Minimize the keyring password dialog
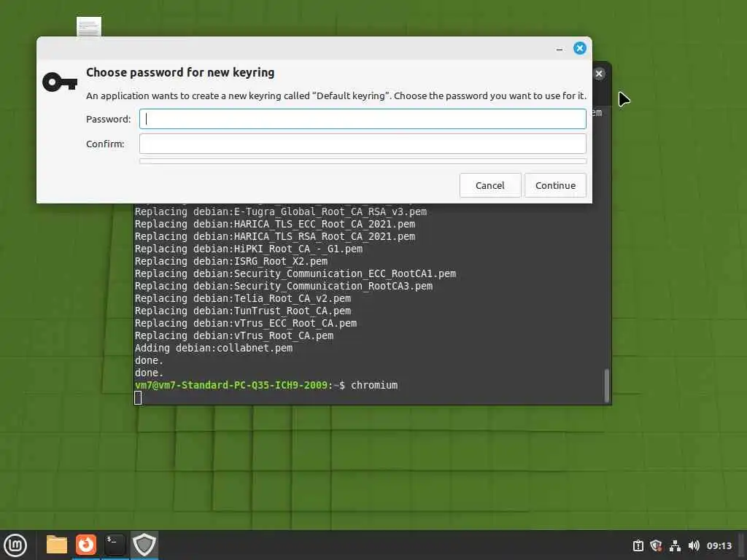 coord(560,49)
